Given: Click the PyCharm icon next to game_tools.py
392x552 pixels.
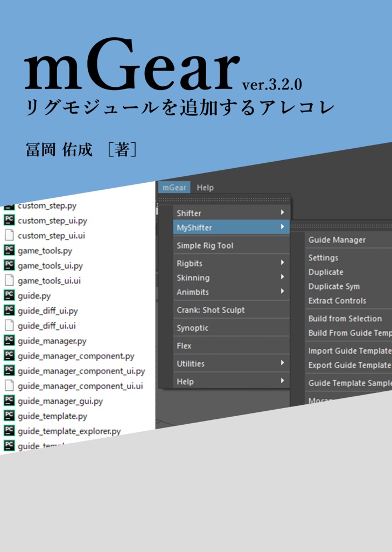Looking at the screenshot, I should (x=9, y=250).
